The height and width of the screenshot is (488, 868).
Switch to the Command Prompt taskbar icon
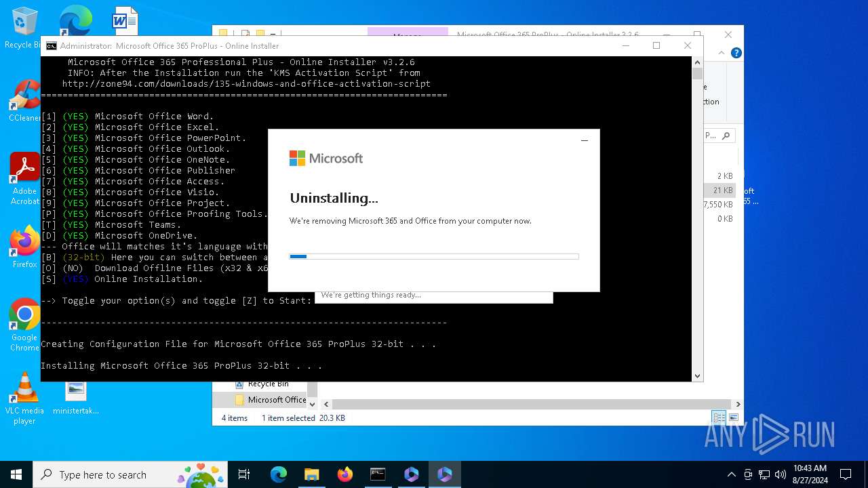click(378, 474)
